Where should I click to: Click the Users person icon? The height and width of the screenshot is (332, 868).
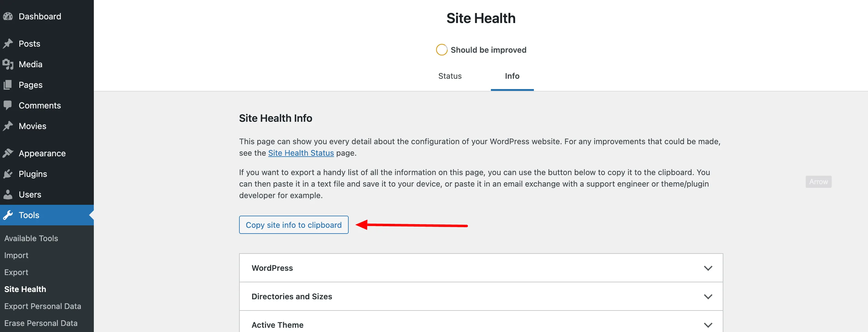click(8, 194)
